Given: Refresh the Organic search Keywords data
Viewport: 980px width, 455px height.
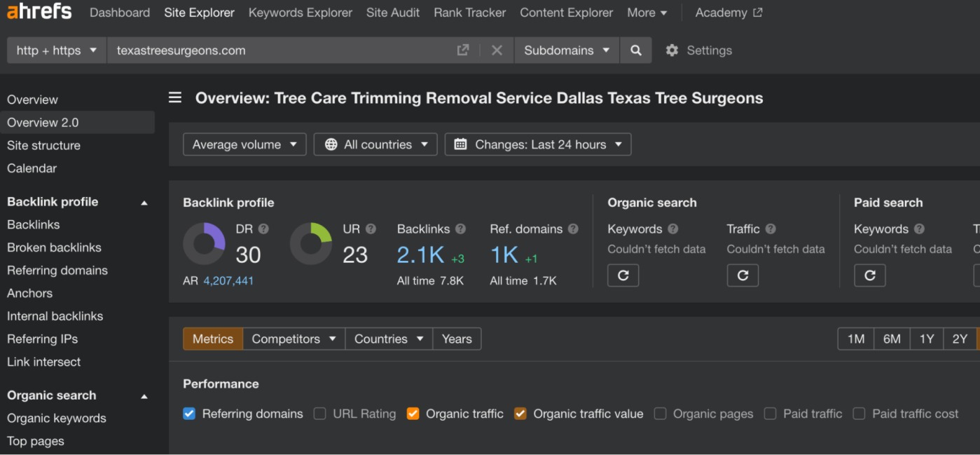Looking at the screenshot, I should pyautogui.click(x=623, y=276).
